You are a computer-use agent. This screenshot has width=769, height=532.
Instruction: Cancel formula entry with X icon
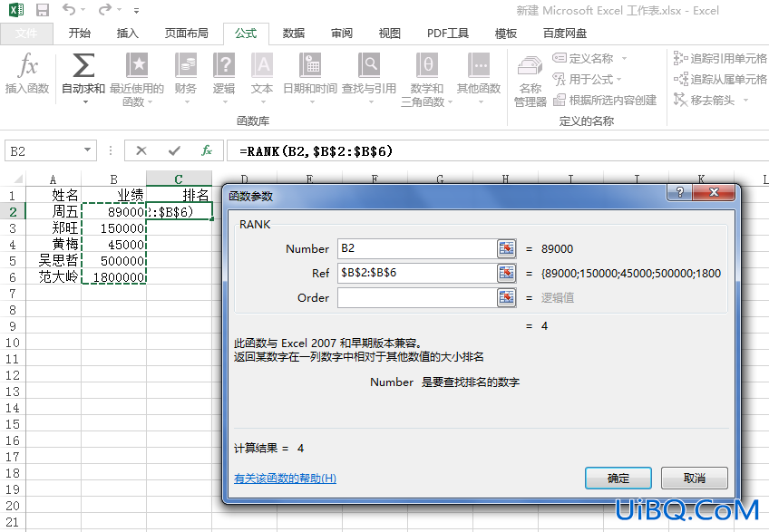tap(141, 150)
